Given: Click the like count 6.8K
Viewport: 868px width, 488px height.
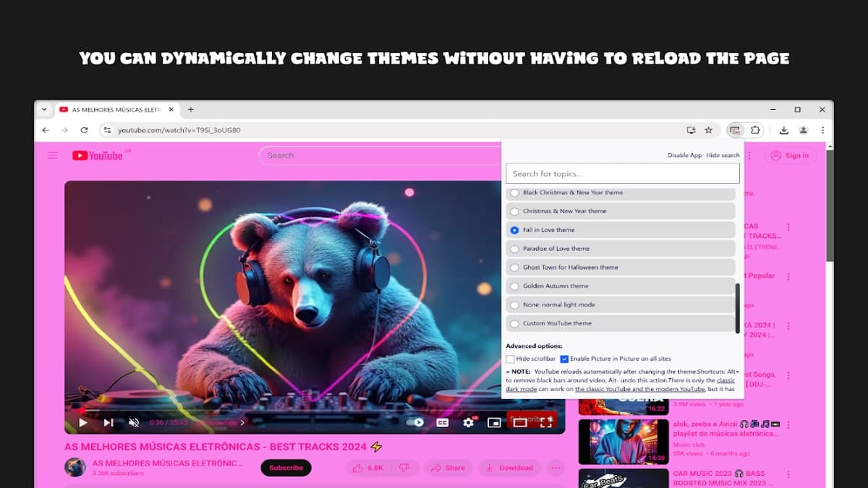Looking at the screenshot, I should 375,468.
